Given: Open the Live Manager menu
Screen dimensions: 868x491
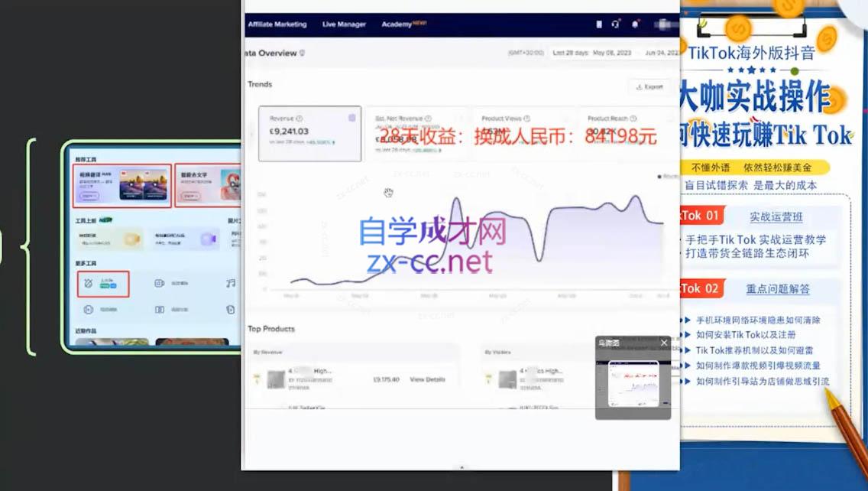Looking at the screenshot, I should 344,24.
